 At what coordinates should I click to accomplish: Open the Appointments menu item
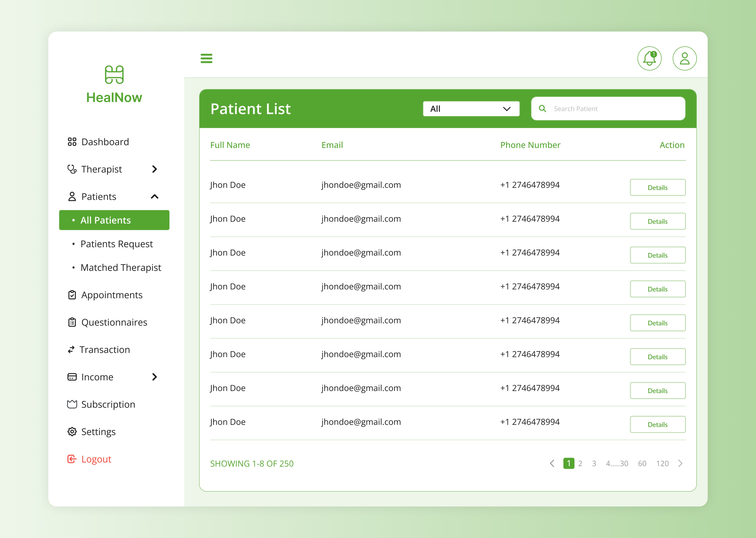112,295
